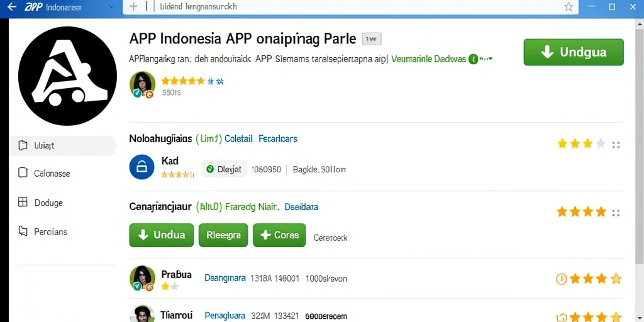The width and height of the screenshot is (644, 322).
Task: Click the clock icon on Prabua row
Action: pyautogui.click(x=561, y=279)
